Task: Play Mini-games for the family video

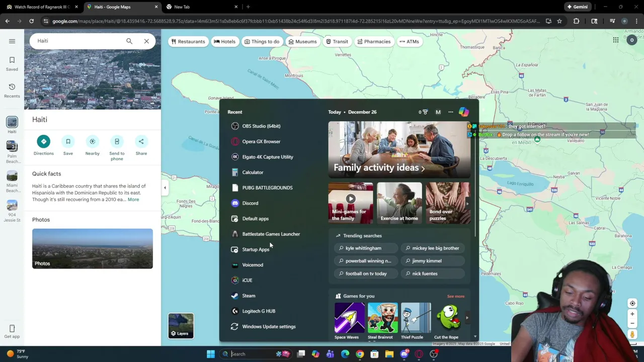Action: click(351, 203)
